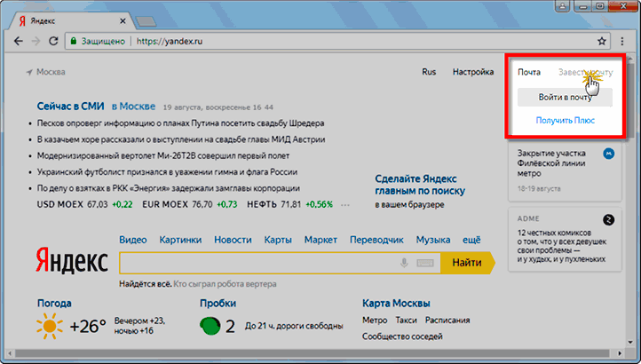
Task: Click the EUR MOEX 76,70 rate
Action: (190, 204)
